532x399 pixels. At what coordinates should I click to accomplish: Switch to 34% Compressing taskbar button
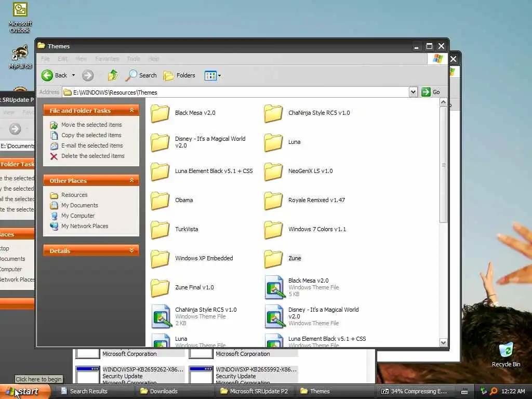[x=414, y=392]
